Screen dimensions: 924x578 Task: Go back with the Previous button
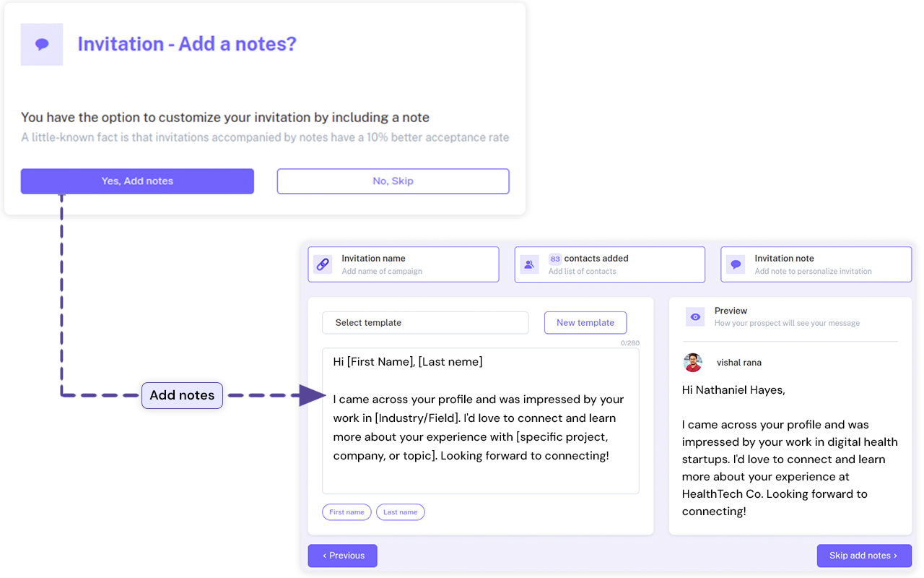point(343,556)
